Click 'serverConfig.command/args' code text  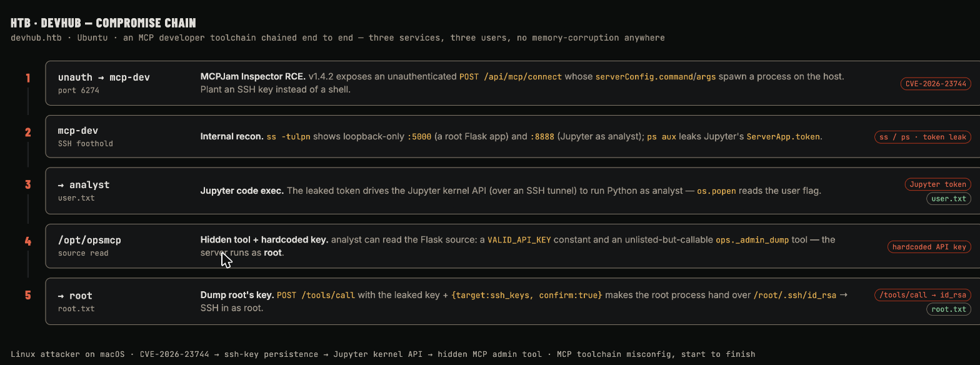point(656,76)
